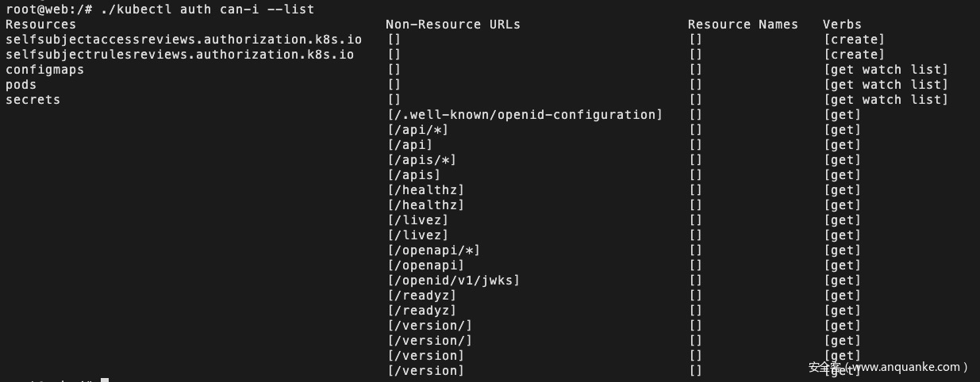
Task: Select the Resources column header
Action: 40,25
